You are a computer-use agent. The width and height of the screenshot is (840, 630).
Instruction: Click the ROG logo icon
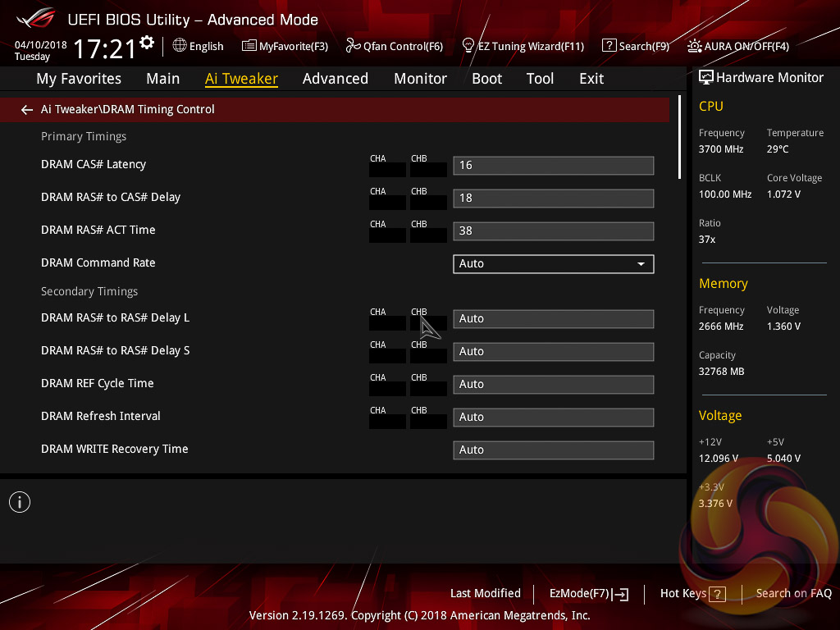[35, 19]
